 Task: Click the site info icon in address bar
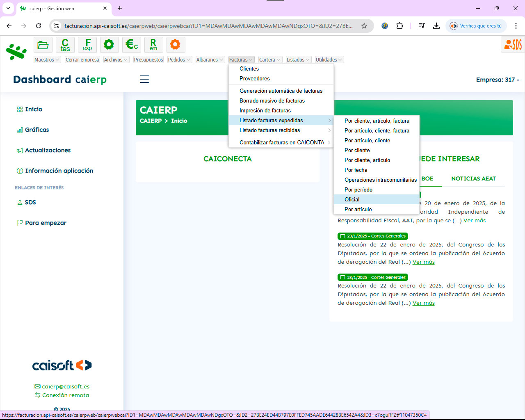pos(57,26)
